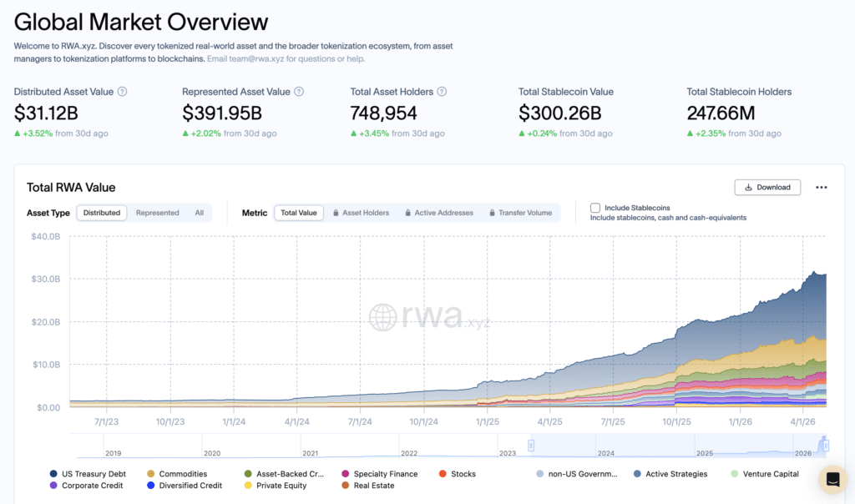Open the three-dot more options menu
Image resolution: width=855 pixels, height=504 pixels.
pos(822,188)
